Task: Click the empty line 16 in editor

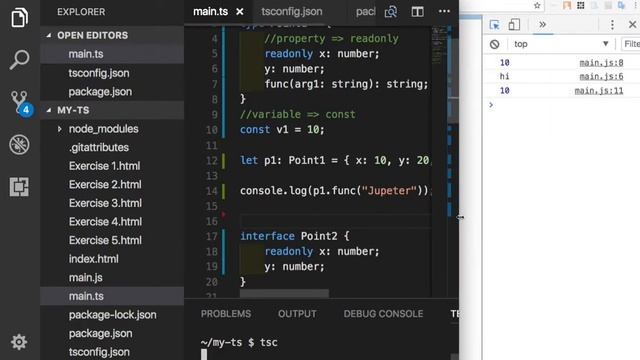Action: pos(335,221)
